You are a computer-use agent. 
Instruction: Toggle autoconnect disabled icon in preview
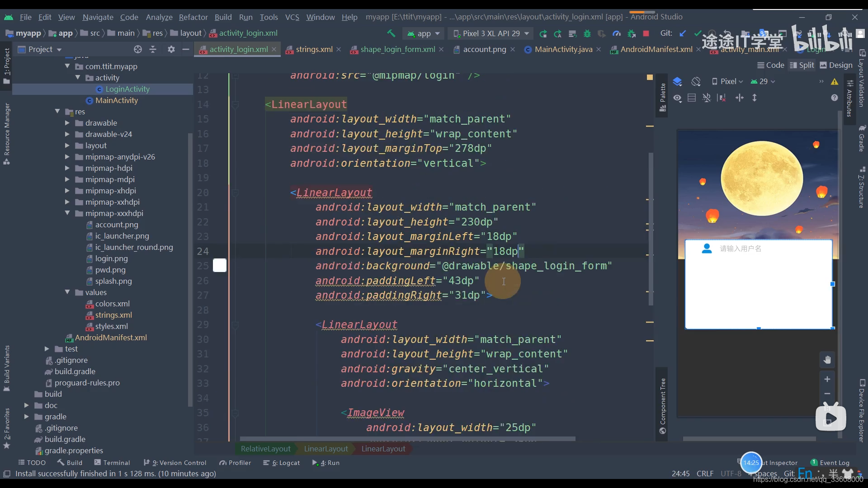click(707, 98)
